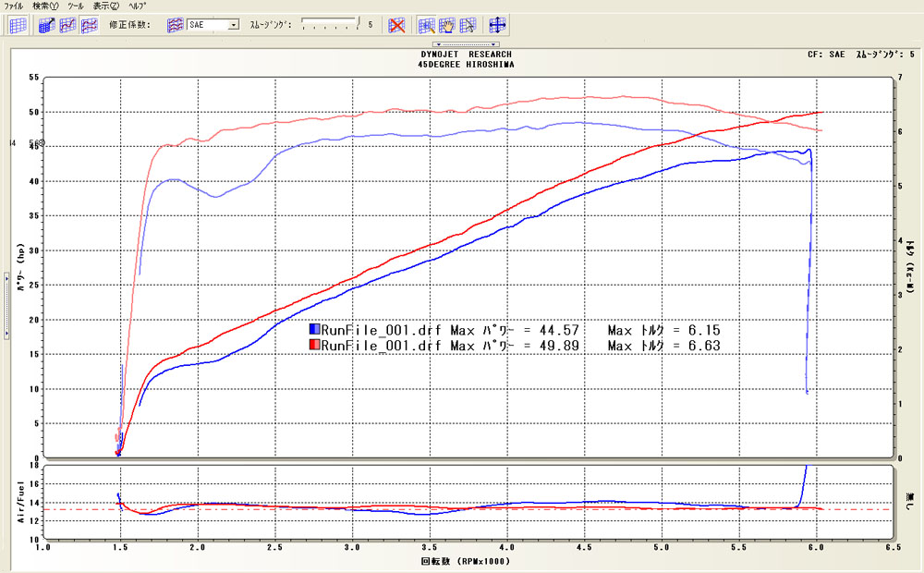Activate the arrow pointer selection tool
The image size is (924, 573).
click(468, 25)
